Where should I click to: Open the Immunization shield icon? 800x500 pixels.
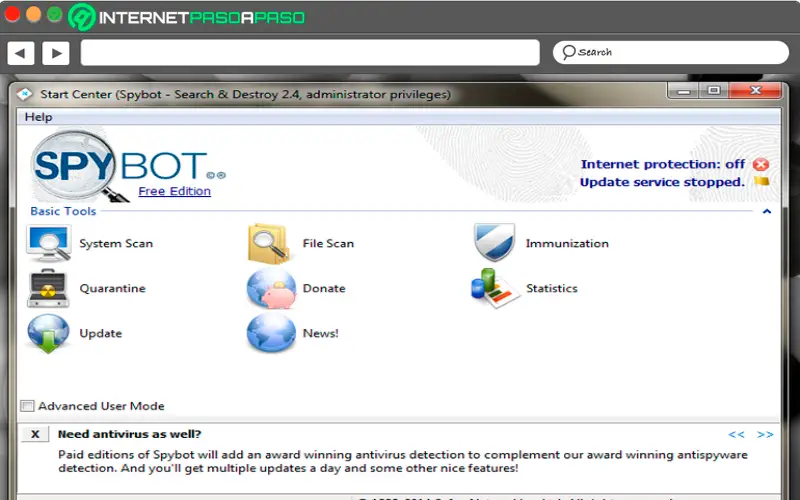point(494,242)
